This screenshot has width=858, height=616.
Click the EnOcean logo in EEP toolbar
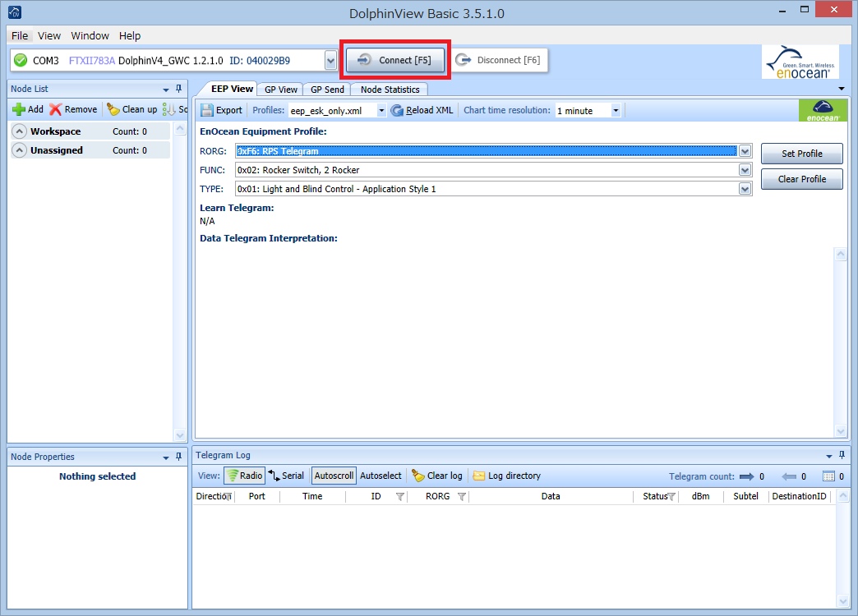[823, 111]
